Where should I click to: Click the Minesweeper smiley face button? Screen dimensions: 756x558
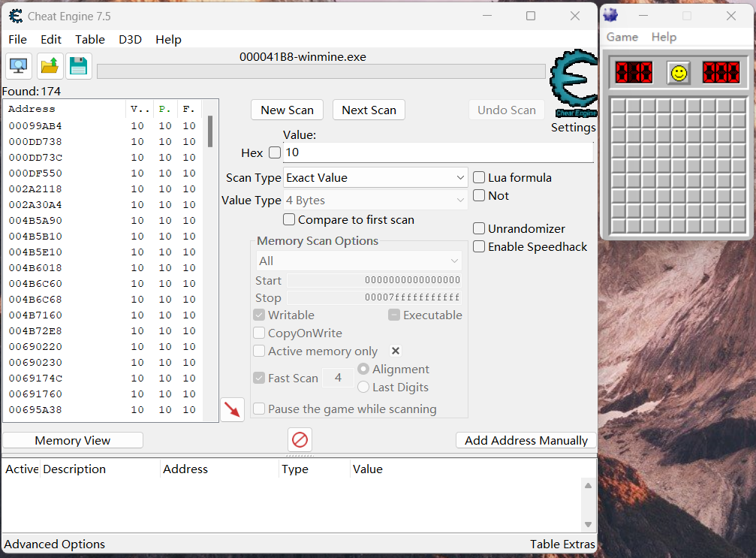(x=679, y=73)
